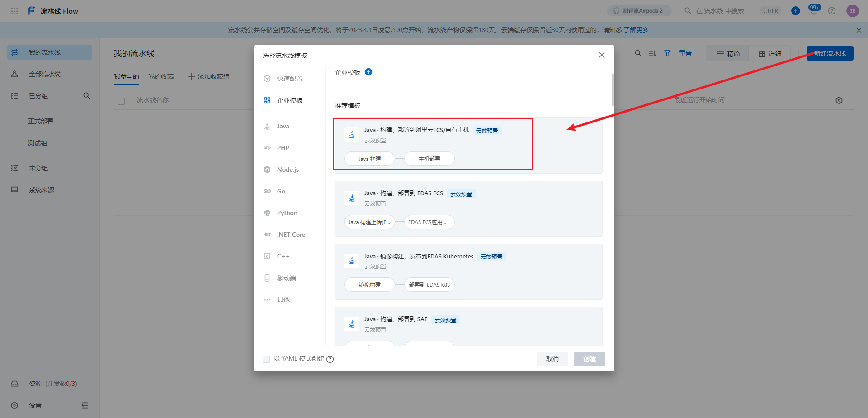Click the 镜像构建 stage pill

pyautogui.click(x=370, y=285)
